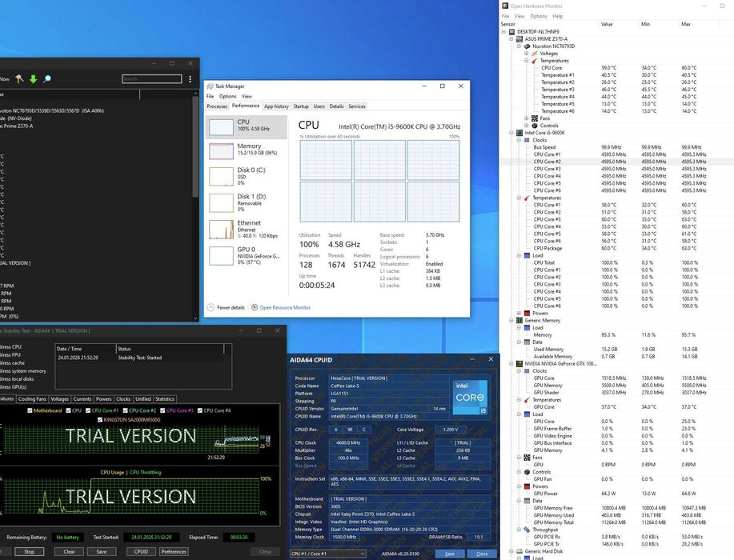Toggle the CPU Core #4 checkbox in stability test
Screen dimensions: 734x560
[x=200, y=410]
